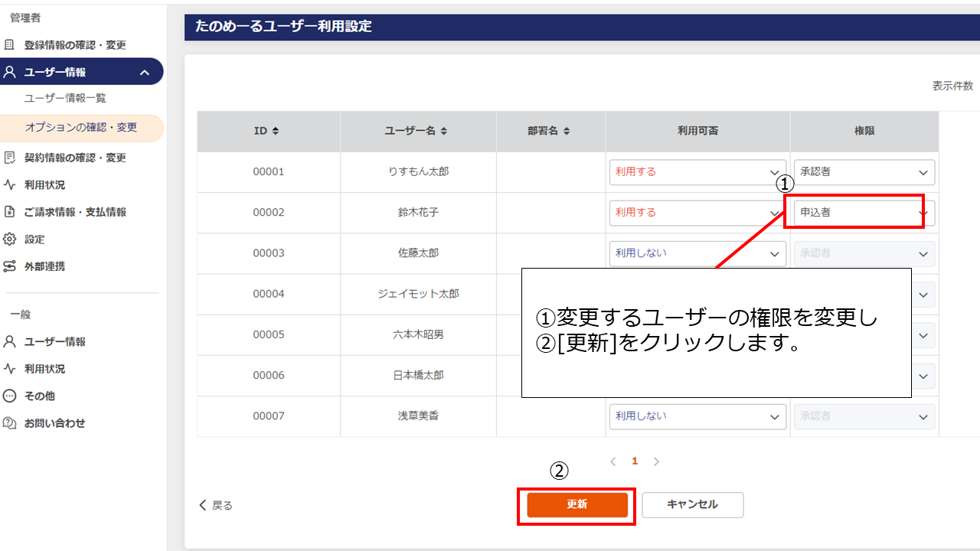Open 権限 dropdown for 鈴木花子
Viewport: 980px width, 551px height.
point(863,213)
